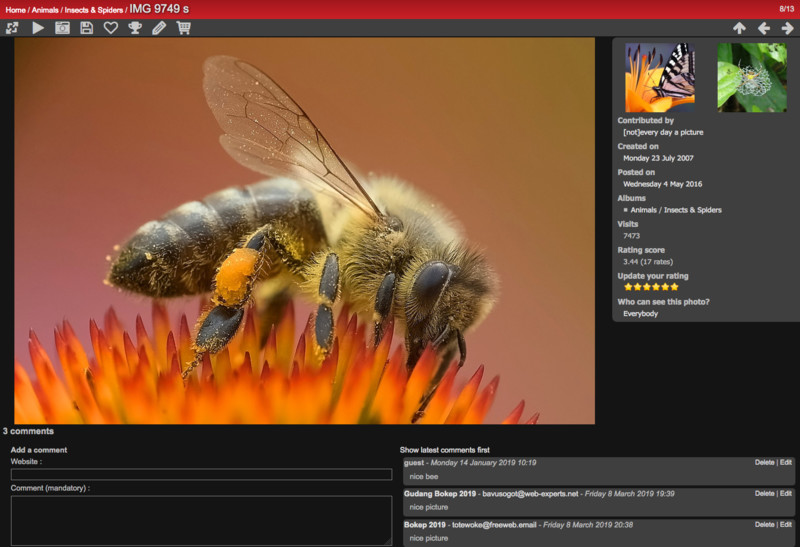Open the Home breadcrumb link
The height and width of the screenshot is (547, 800).
coord(15,9)
